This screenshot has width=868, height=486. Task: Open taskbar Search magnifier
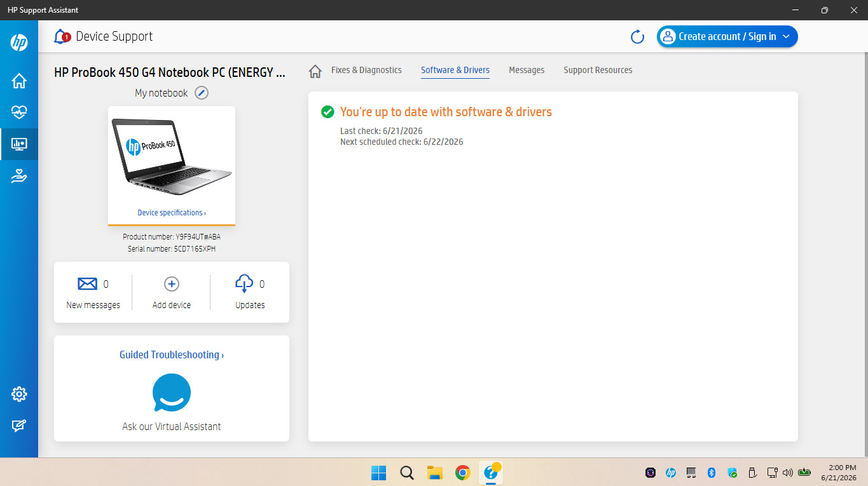point(407,473)
